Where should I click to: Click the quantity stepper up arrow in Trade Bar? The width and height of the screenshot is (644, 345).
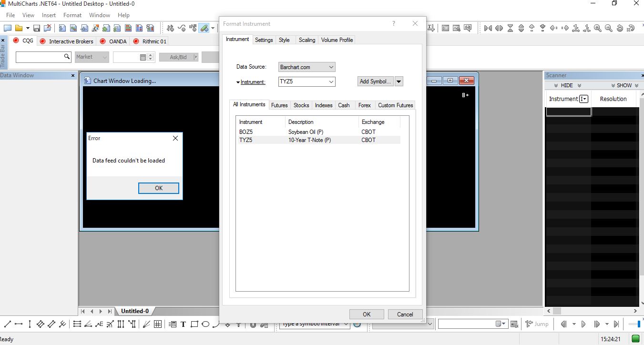point(151,55)
